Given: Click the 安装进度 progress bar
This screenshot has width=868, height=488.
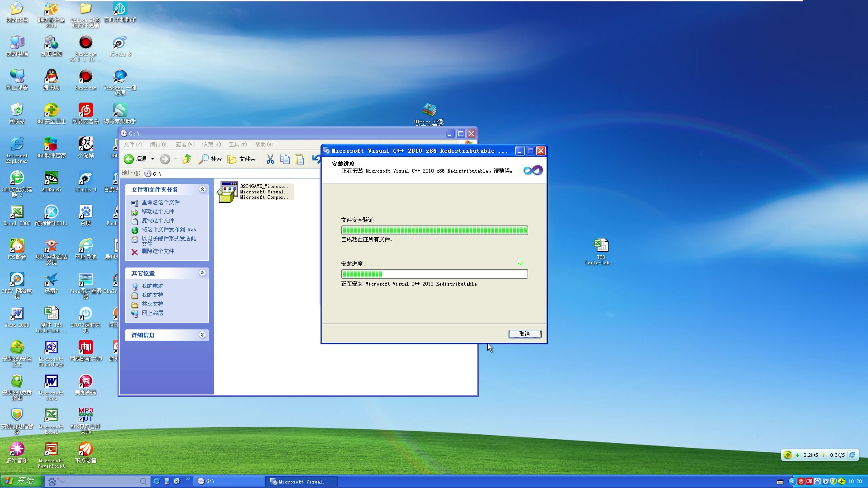Looking at the screenshot, I should coord(434,274).
